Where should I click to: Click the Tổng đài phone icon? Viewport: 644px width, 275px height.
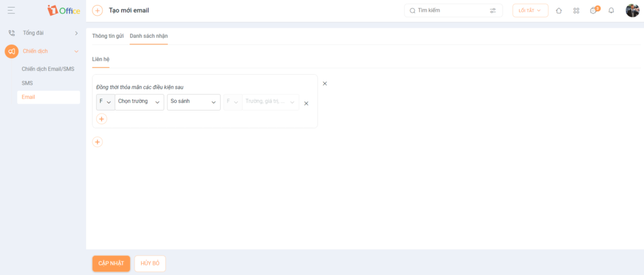point(11,33)
